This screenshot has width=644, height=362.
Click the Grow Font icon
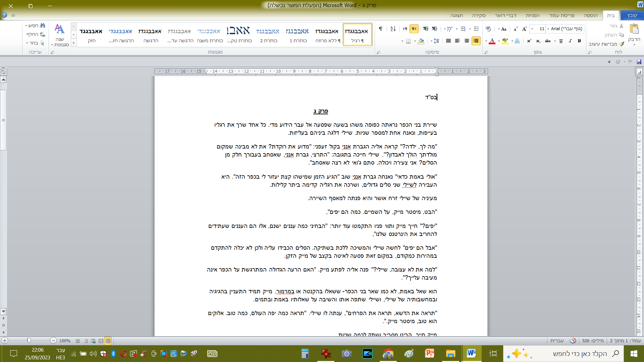pyautogui.click(x=524, y=29)
